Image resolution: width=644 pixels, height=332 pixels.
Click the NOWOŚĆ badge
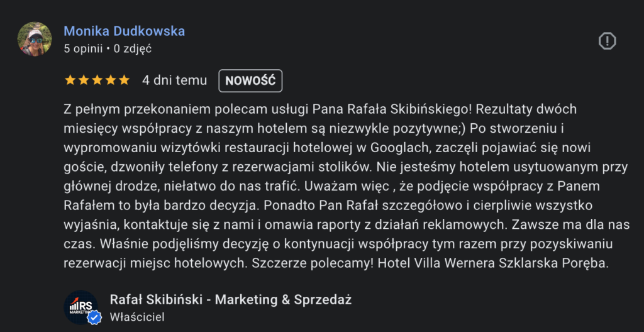(250, 80)
